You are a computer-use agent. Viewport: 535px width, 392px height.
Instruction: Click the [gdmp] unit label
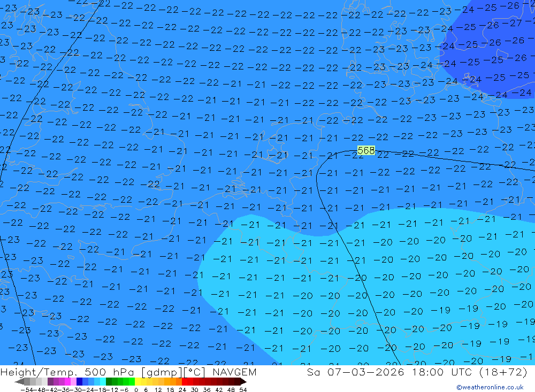[x=162, y=372]
